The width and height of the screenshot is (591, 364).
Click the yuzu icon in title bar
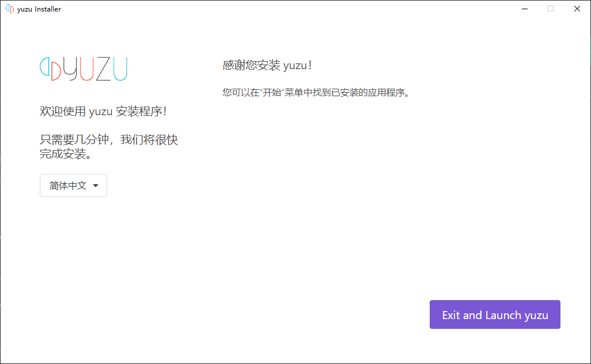[10, 9]
